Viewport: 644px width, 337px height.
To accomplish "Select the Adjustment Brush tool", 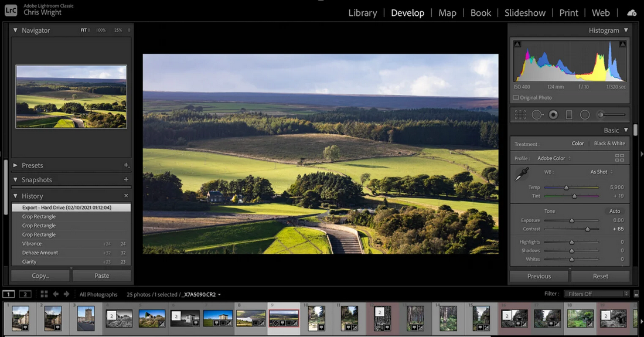I will (612, 115).
